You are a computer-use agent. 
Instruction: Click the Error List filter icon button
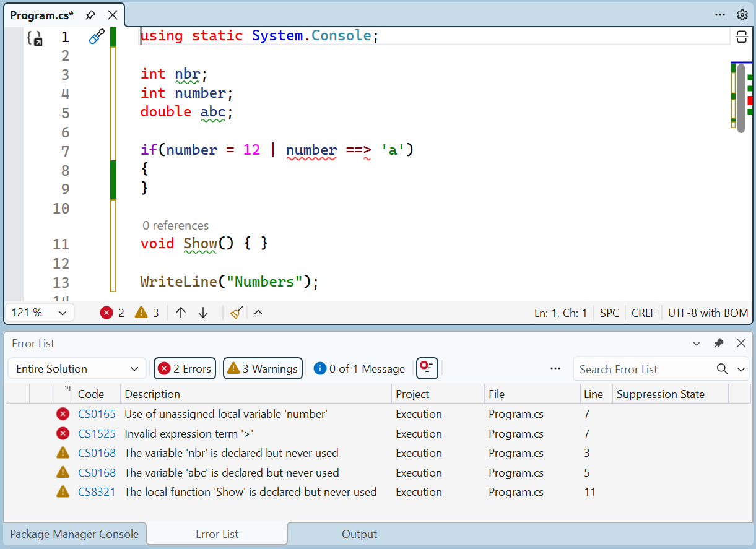coord(427,368)
